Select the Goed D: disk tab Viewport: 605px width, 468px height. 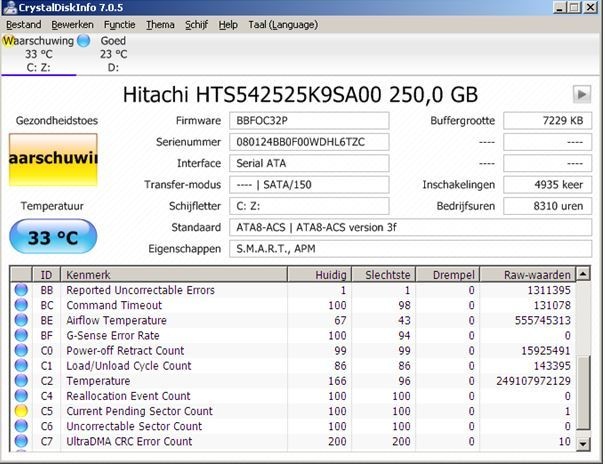pyautogui.click(x=113, y=54)
